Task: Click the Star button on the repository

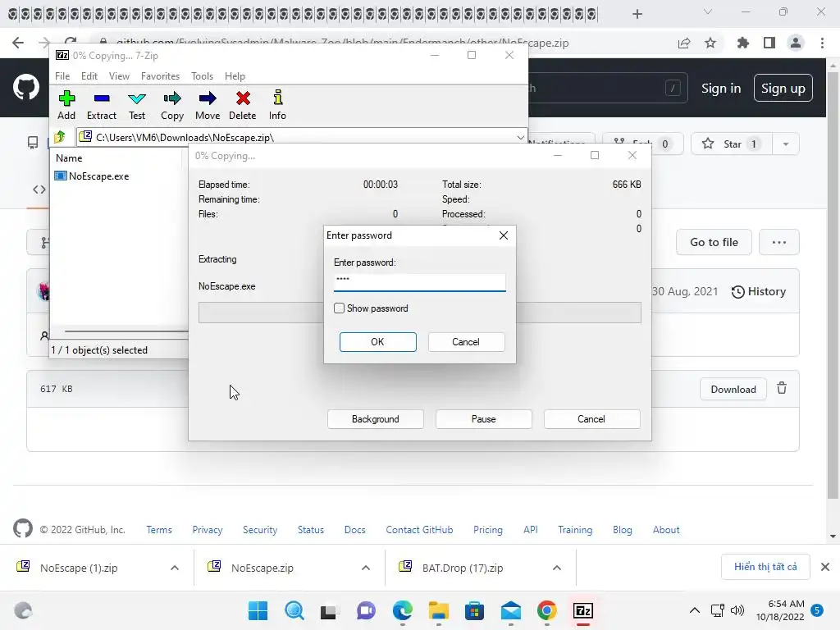Action: (x=732, y=144)
